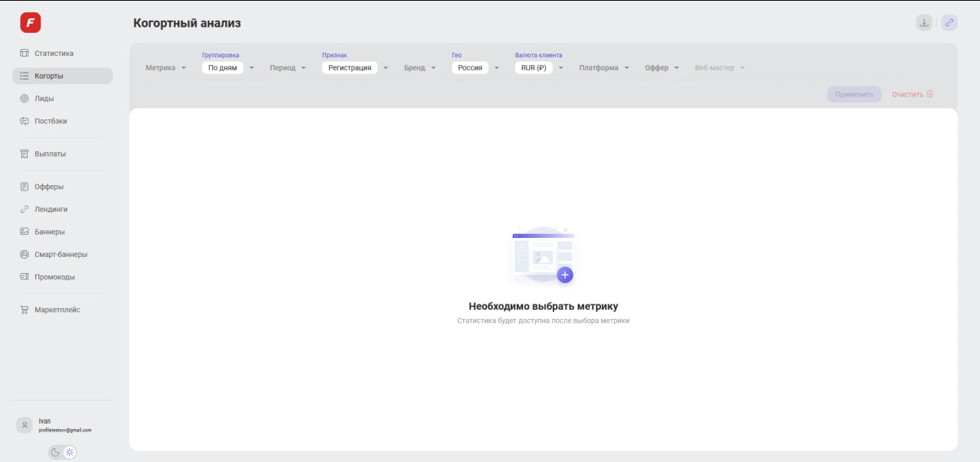Click the copy link icon in top right
This screenshot has width=980, height=462.
(x=949, y=23)
